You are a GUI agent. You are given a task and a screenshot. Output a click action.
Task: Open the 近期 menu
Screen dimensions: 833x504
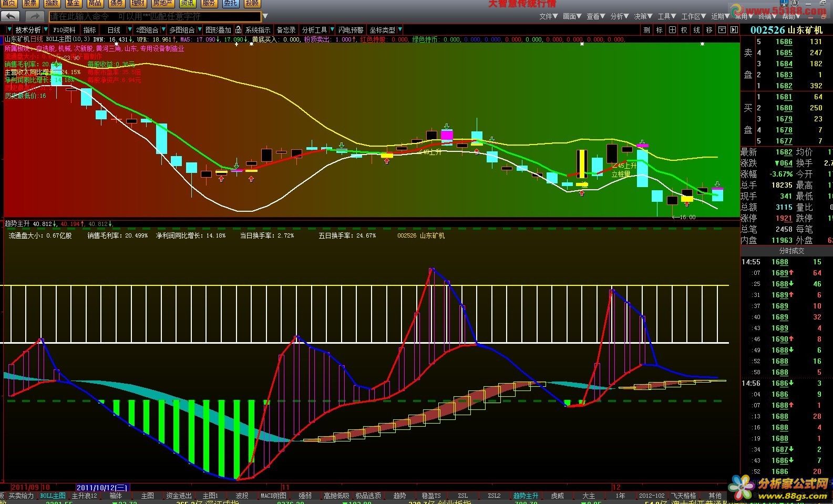(x=721, y=17)
